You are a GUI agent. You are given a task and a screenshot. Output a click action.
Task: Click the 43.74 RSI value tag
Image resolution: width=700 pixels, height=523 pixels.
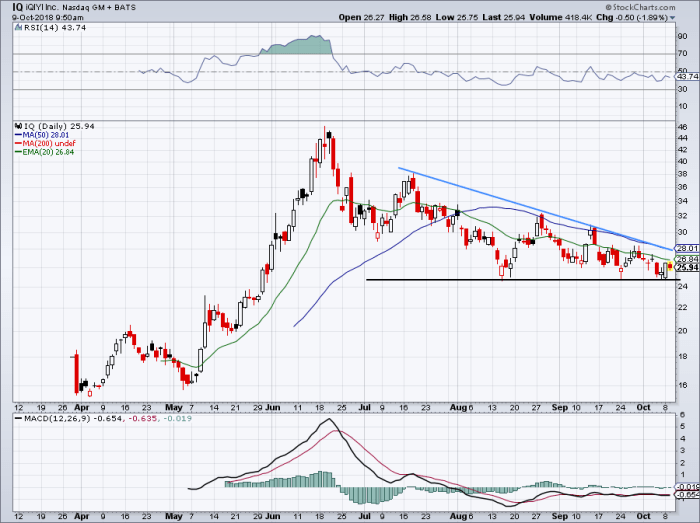686,77
